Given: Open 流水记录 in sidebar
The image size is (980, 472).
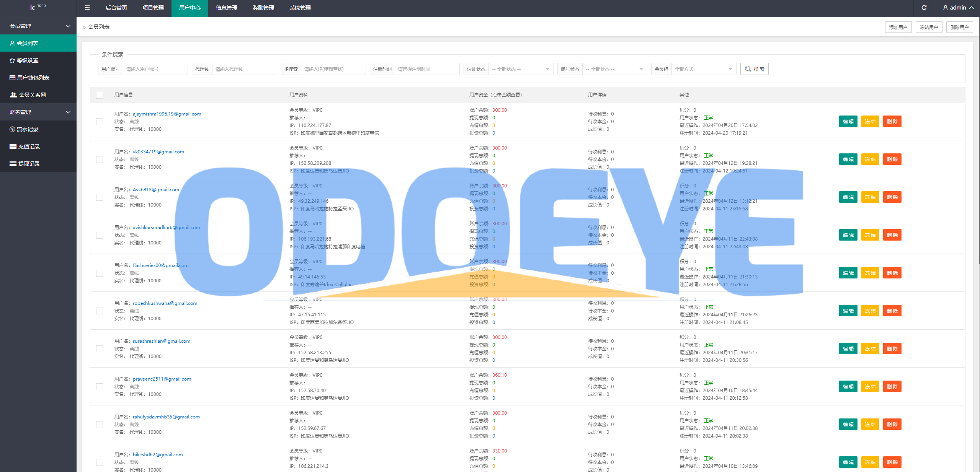Looking at the screenshot, I should click(x=38, y=129).
